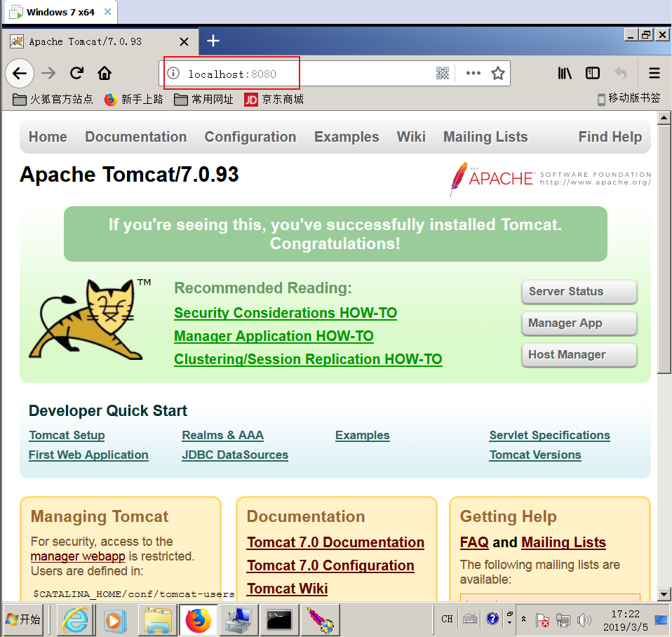The image size is (672, 637).
Task: Open the Tomcat Wiki link
Action: [x=287, y=589]
